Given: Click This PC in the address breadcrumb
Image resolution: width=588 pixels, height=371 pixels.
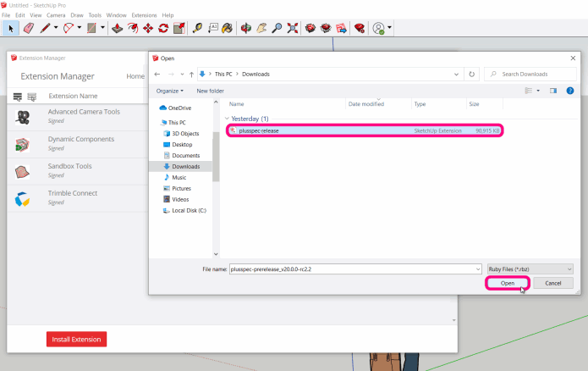Looking at the screenshot, I should tap(223, 74).
